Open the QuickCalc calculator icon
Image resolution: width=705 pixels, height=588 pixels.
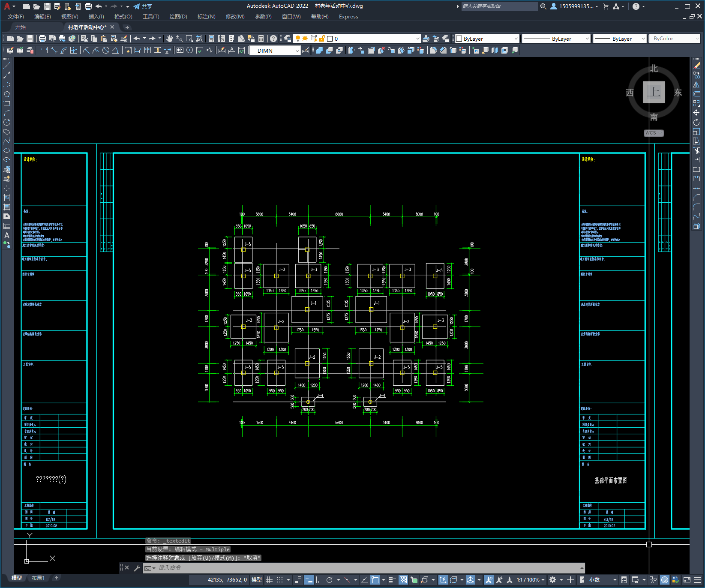pos(261,39)
